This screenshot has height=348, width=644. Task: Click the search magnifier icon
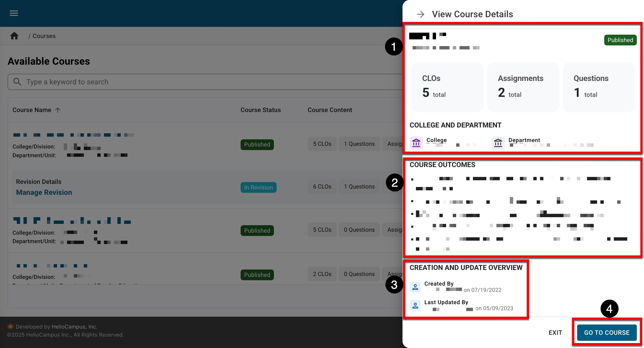pos(17,82)
